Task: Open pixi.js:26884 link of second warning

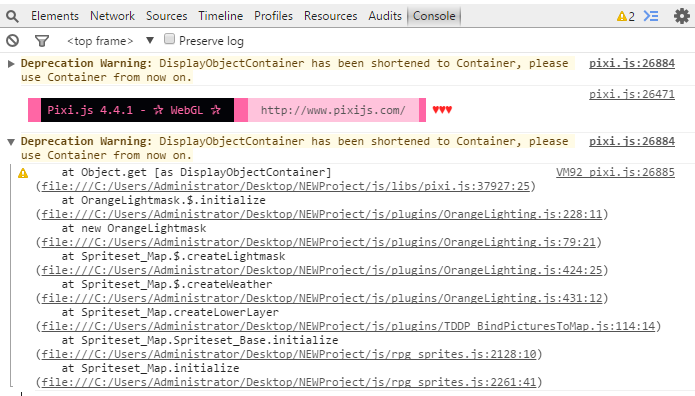Action: tap(632, 141)
